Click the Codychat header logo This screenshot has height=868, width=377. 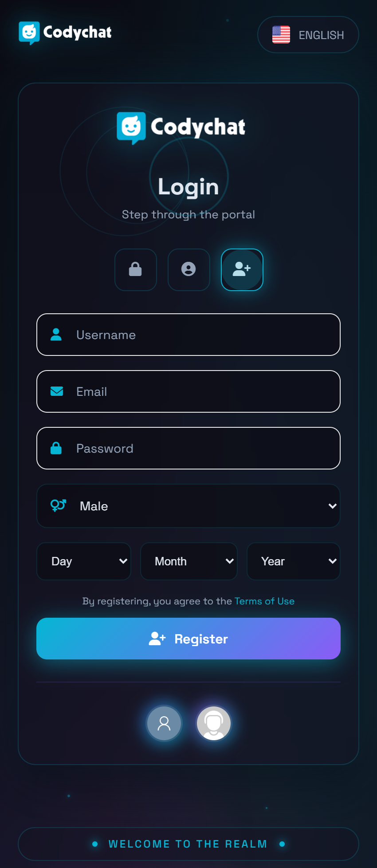coord(65,32)
